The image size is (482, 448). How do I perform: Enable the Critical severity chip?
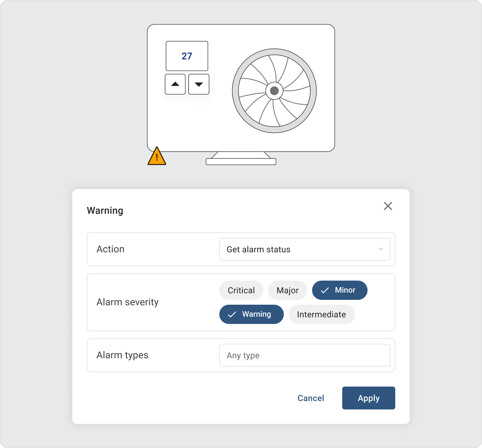coord(241,290)
